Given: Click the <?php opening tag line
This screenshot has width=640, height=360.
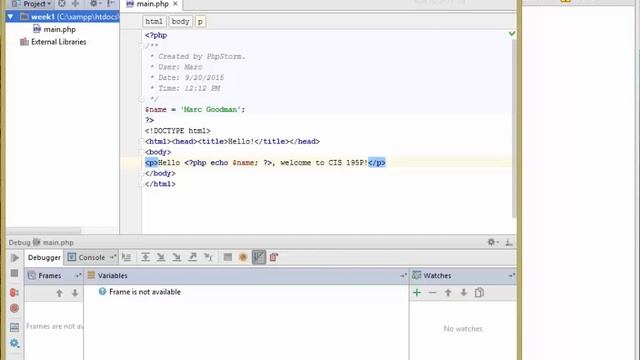Looking at the screenshot, I should tap(156, 35).
